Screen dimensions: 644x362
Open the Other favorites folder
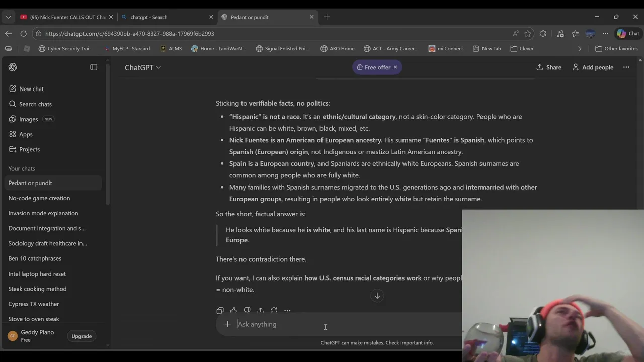tap(616, 49)
